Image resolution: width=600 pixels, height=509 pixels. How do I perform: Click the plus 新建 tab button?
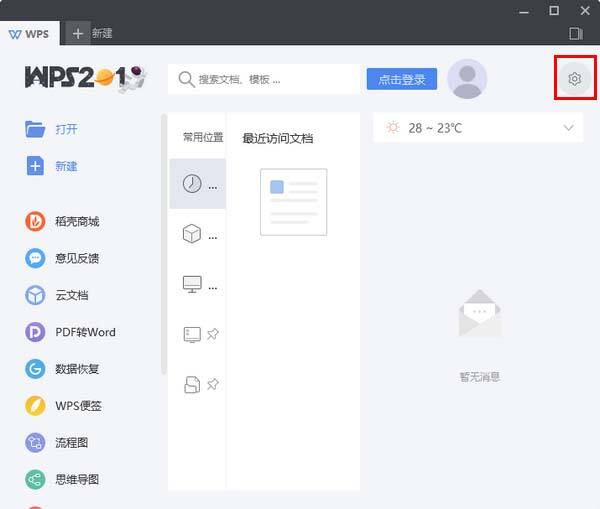coord(79,33)
